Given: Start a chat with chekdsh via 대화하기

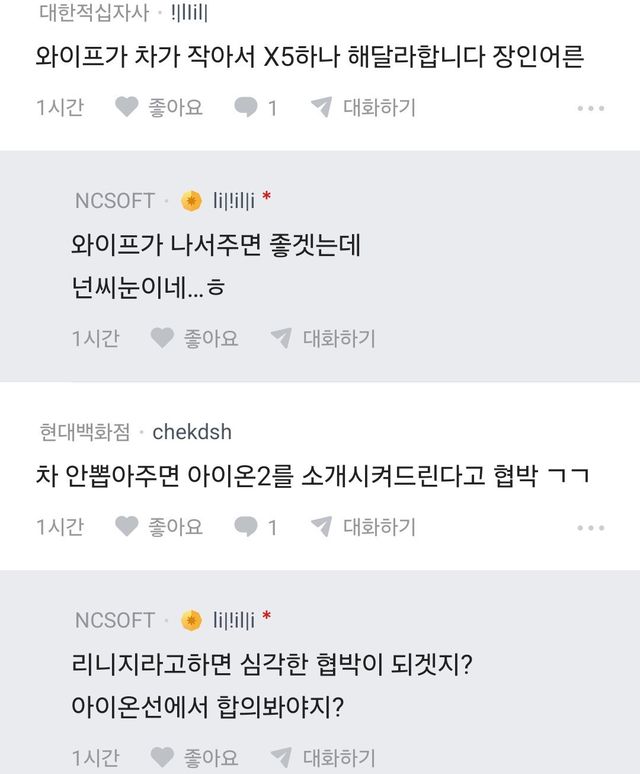Looking at the screenshot, I should pos(379,526).
